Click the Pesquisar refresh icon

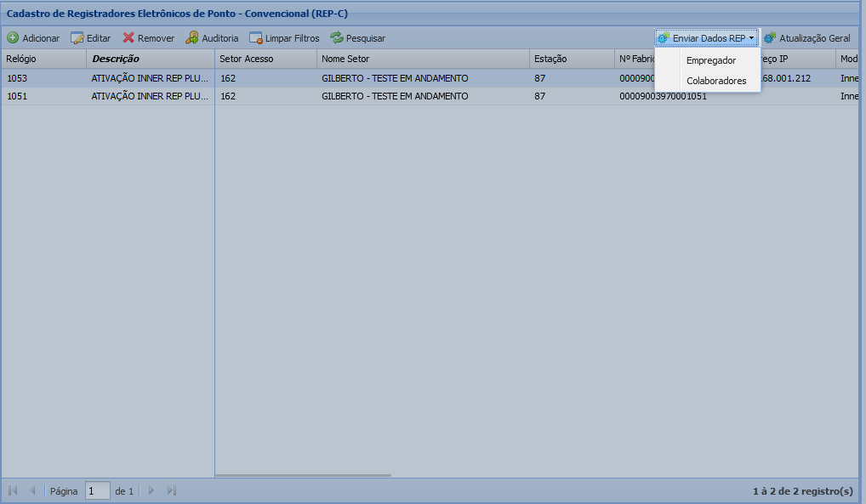337,38
